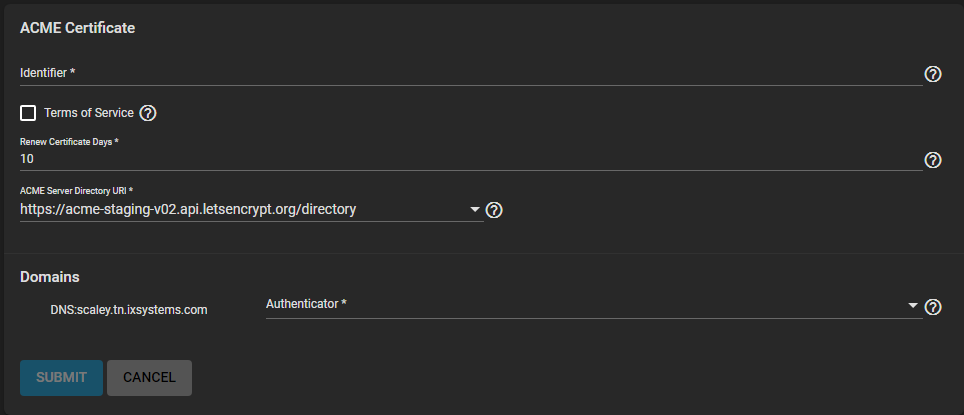The width and height of the screenshot is (964, 415).
Task: Open the ACME Server Directory URI select field
Action: (240, 210)
